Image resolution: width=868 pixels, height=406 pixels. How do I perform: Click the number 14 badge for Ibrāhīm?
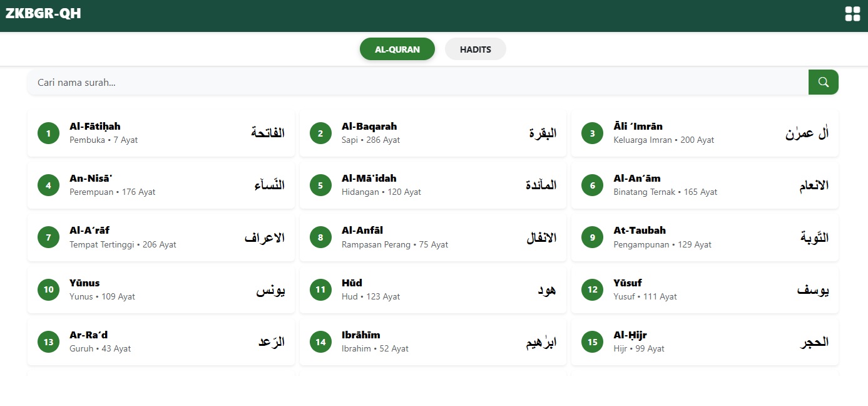320,342
